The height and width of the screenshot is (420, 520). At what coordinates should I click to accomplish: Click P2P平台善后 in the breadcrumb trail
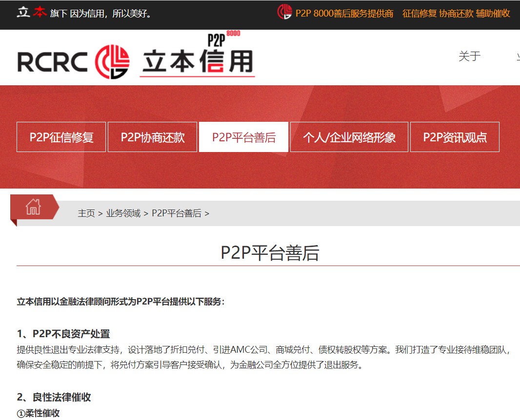[176, 213]
